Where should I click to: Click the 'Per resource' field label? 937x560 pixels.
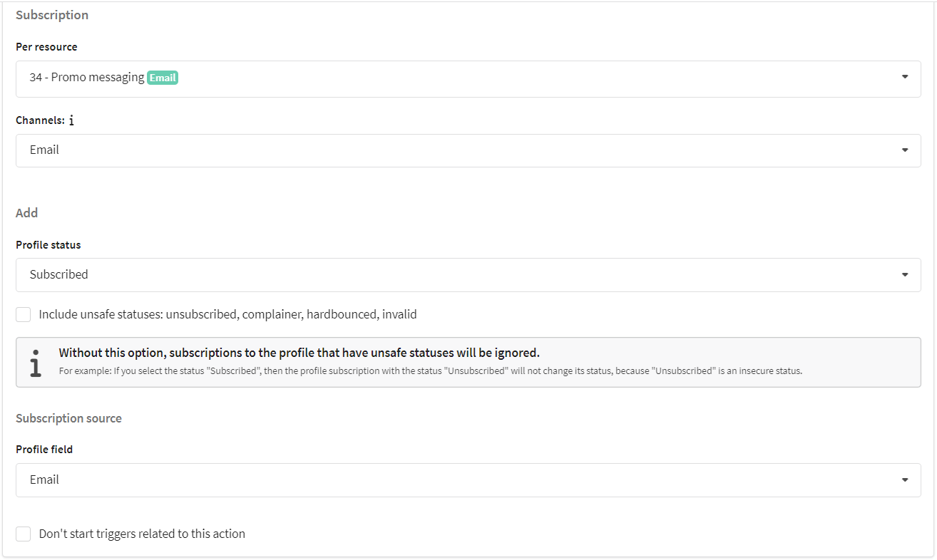click(46, 47)
